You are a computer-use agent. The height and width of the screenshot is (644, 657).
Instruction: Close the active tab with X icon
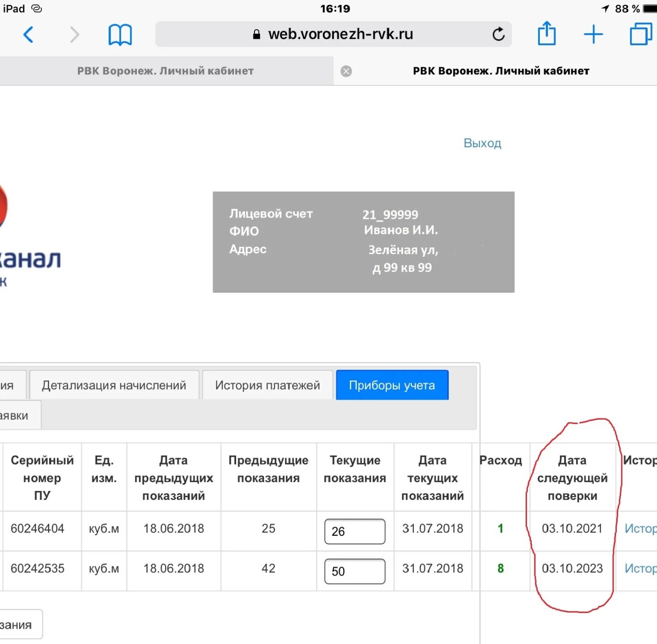tap(346, 71)
